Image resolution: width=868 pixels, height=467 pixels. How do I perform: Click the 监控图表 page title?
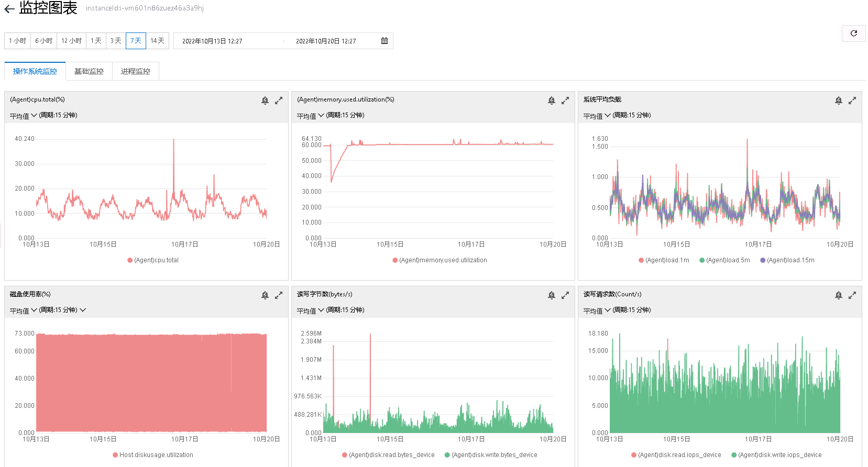[x=48, y=8]
